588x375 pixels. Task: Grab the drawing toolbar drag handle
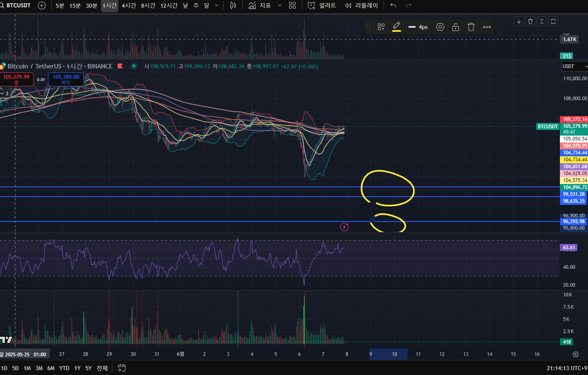tap(369, 27)
